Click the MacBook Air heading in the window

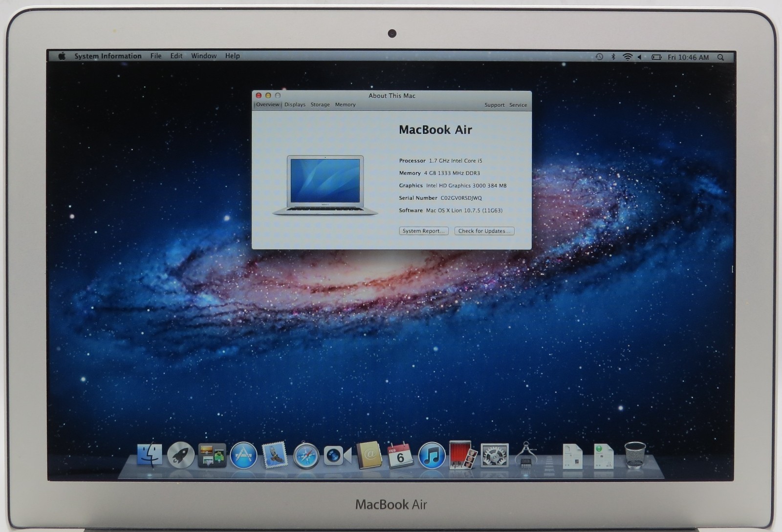tap(435, 129)
